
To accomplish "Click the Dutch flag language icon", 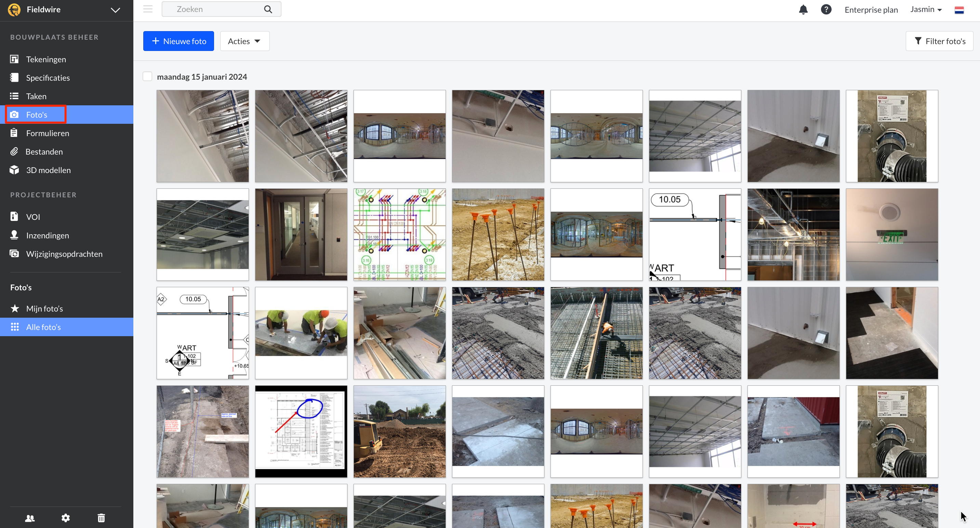I will coord(959,10).
